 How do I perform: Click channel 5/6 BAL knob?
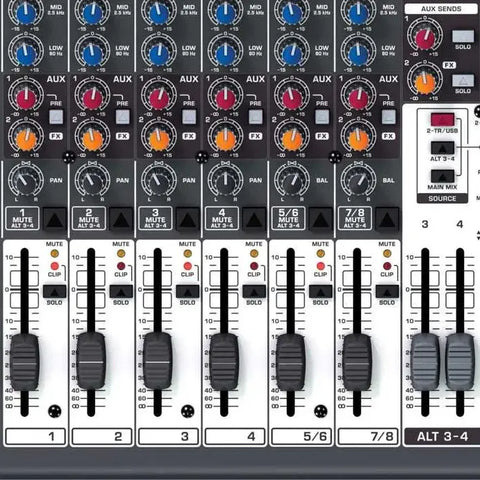tap(292, 181)
